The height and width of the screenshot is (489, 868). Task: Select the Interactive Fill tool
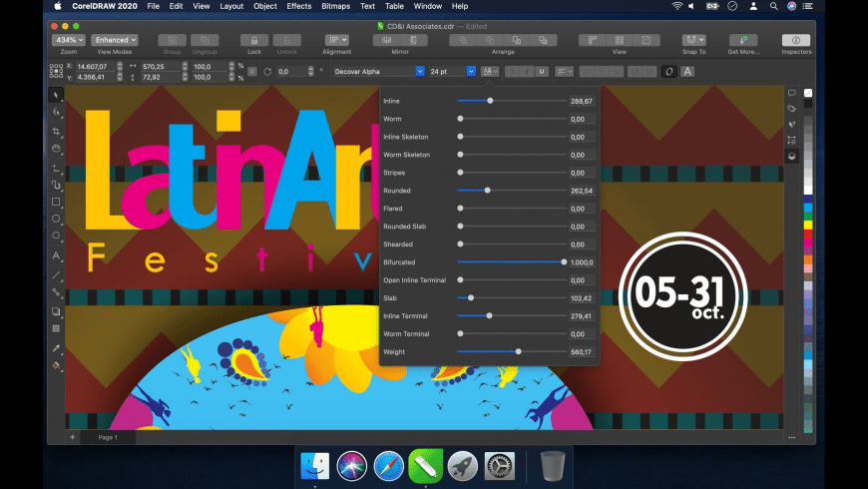[x=57, y=366]
